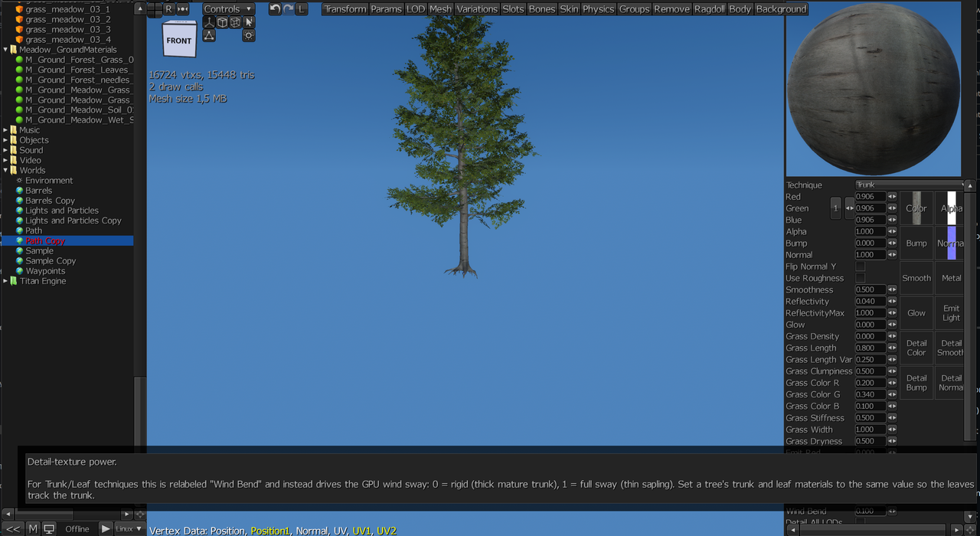980x536 pixels.
Task: Click the Glow texture slot
Action: 916,312
